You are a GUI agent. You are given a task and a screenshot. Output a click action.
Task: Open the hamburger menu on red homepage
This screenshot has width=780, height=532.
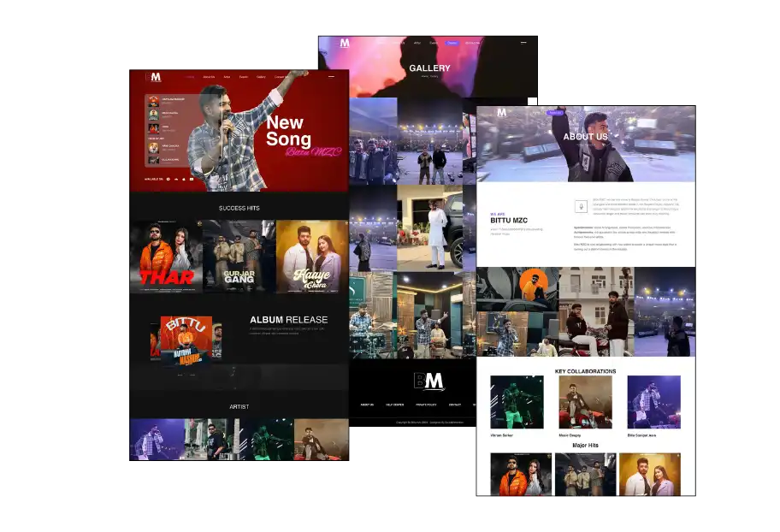(332, 77)
